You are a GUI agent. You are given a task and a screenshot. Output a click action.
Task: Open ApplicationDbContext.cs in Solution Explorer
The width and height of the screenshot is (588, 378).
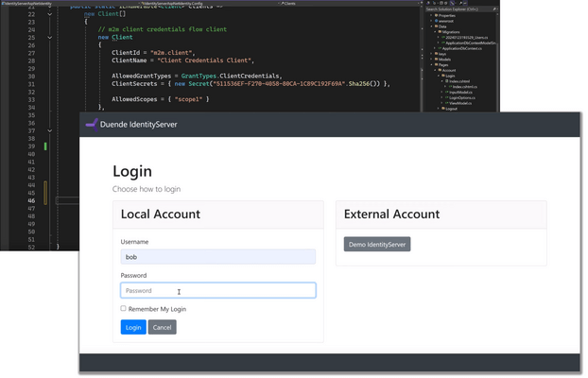click(x=462, y=48)
